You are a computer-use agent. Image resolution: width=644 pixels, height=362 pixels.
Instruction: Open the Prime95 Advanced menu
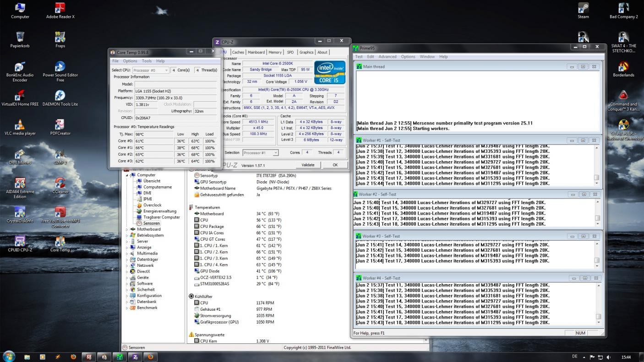click(387, 57)
